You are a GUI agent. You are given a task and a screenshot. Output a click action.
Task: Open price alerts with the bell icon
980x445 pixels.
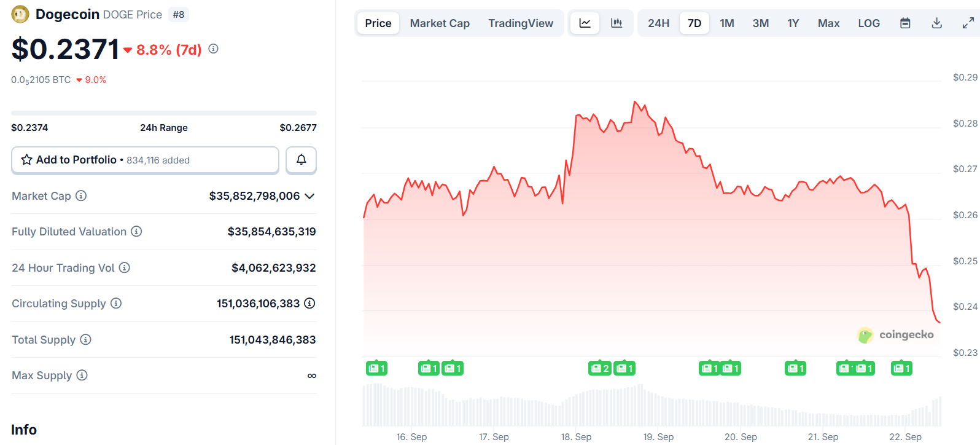coord(301,160)
